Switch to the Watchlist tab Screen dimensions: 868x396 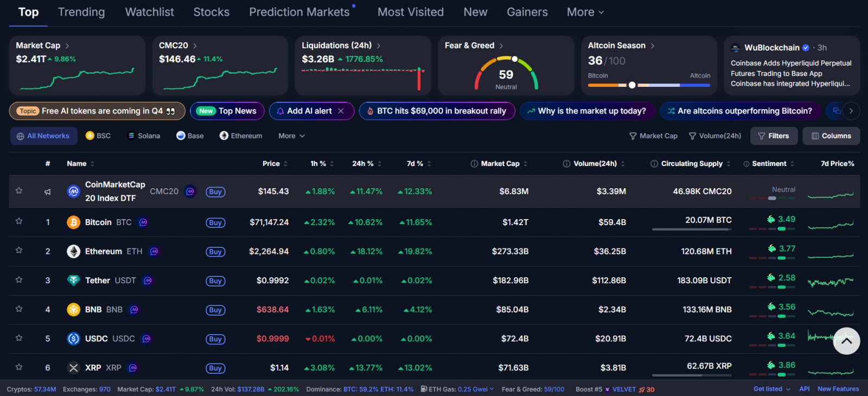pos(150,12)
